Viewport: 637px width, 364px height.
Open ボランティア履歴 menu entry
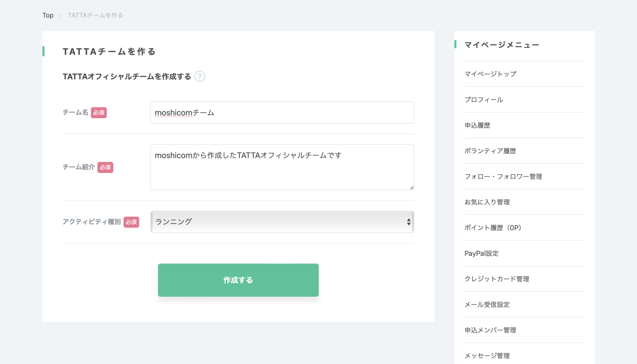pos(490,151)
